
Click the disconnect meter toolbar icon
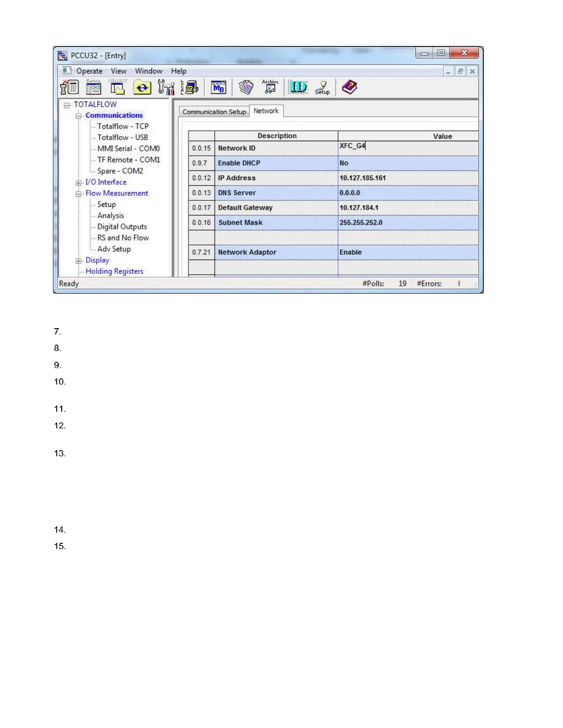pos(70,86)
